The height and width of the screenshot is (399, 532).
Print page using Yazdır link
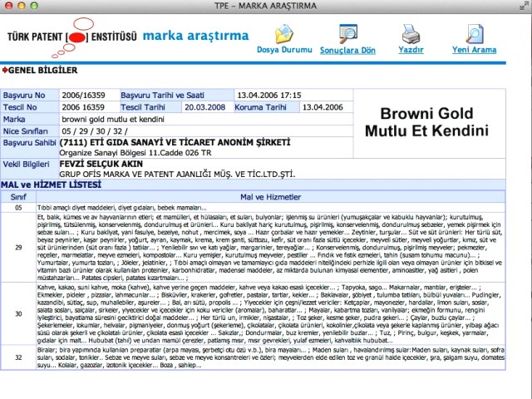coord(411,50)
